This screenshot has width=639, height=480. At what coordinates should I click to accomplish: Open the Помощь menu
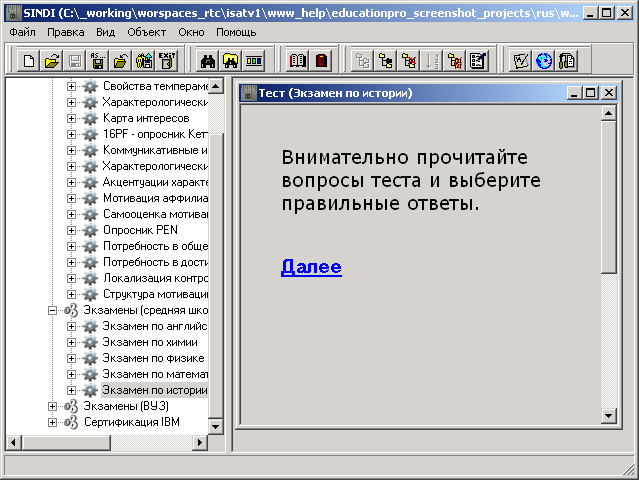tap(236, 32)
